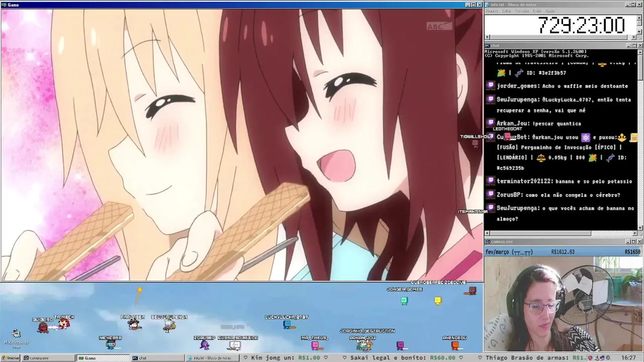Click the Game window title bar icon
The height and width of the screenshot is (362, 644).
[x=4, y=5]
